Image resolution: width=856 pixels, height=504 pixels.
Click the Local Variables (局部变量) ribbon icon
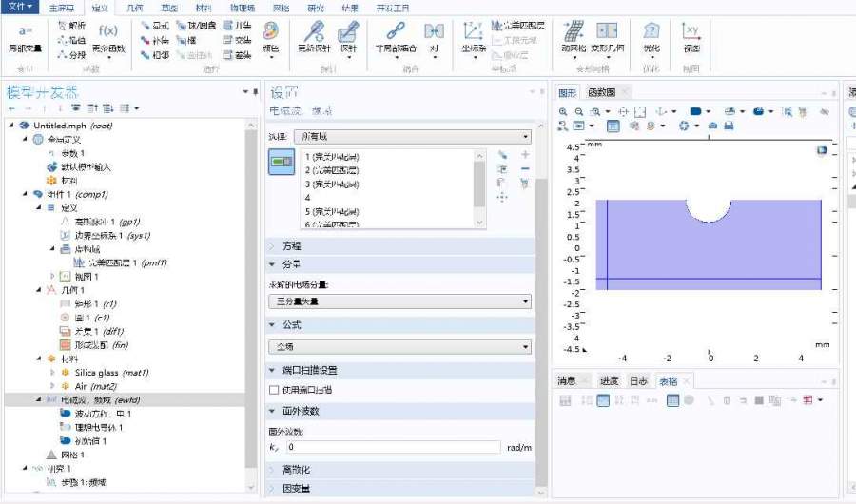click(x=25, y=36)
